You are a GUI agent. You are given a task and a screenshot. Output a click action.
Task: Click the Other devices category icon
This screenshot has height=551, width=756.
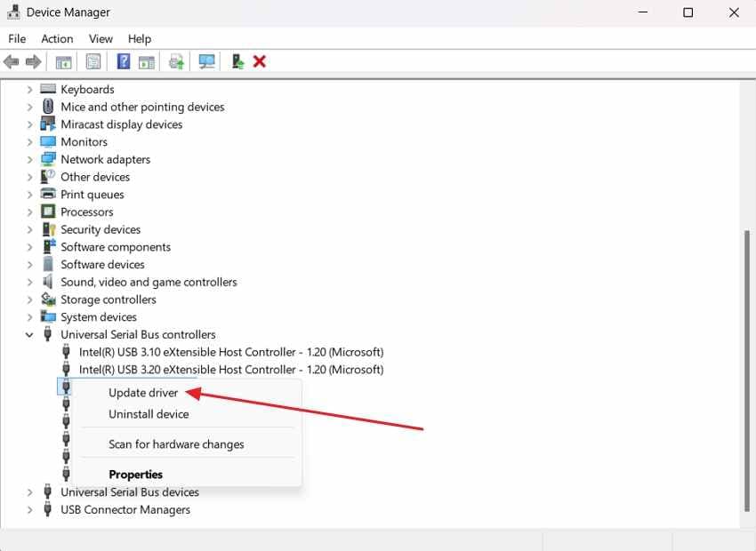48,176
